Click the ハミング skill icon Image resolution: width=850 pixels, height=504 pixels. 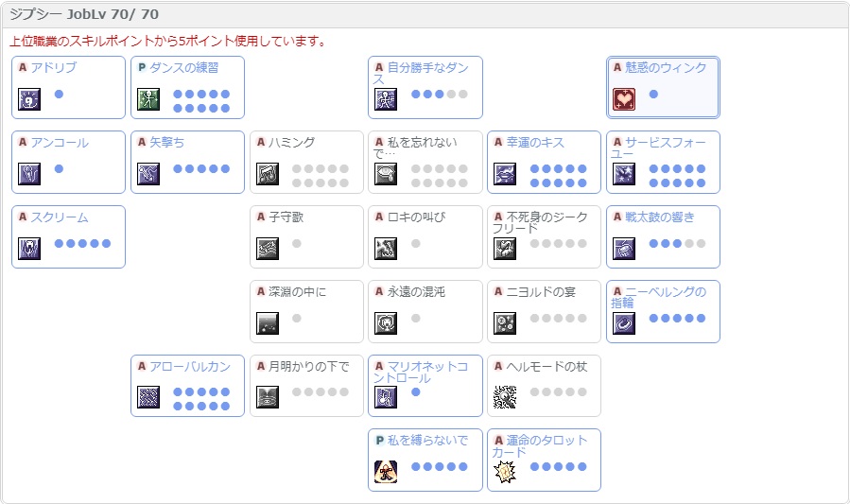click(x=268, y=175)
